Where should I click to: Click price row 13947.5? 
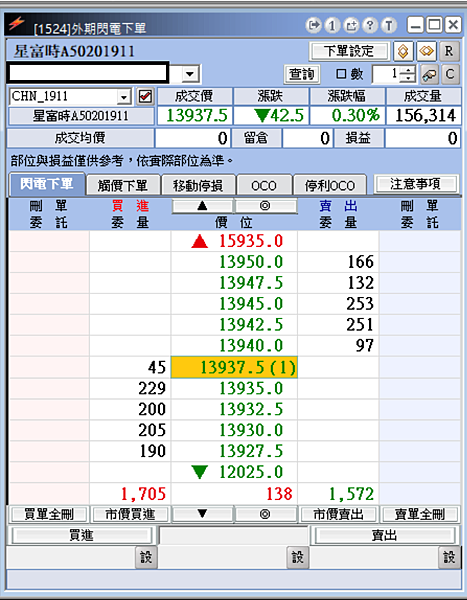tap(234, 283)
